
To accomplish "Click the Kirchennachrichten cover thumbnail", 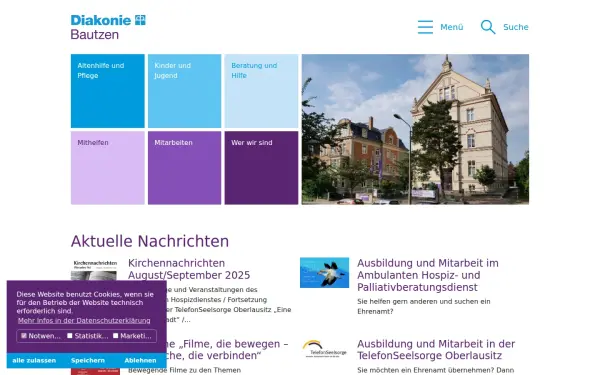I will [x=95, y=270].
